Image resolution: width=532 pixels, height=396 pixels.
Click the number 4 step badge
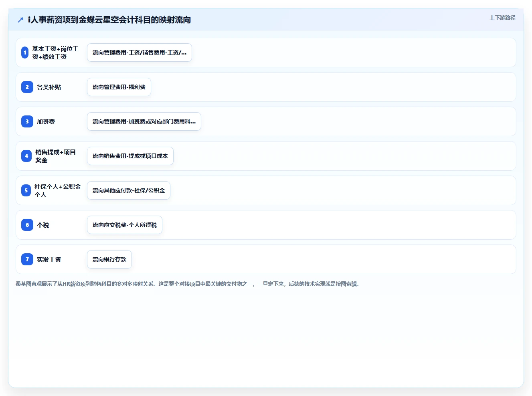click(26, 156)
